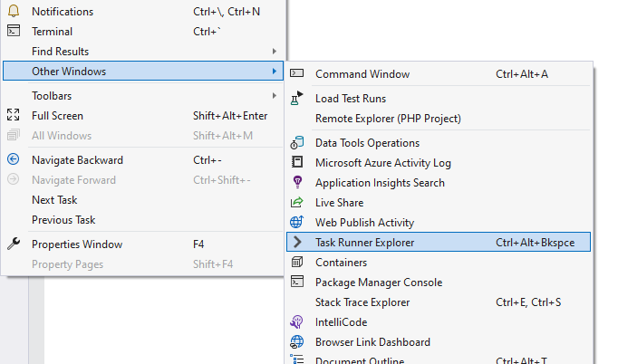Open Microsoft Azure Activity Log
The image size is (618, 364).
point(439,163)
